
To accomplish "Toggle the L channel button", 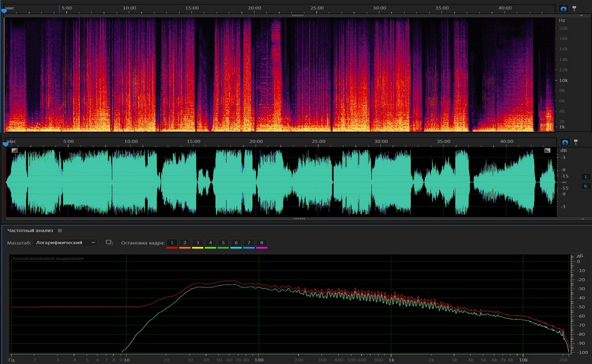I will (x=586, y=177).
